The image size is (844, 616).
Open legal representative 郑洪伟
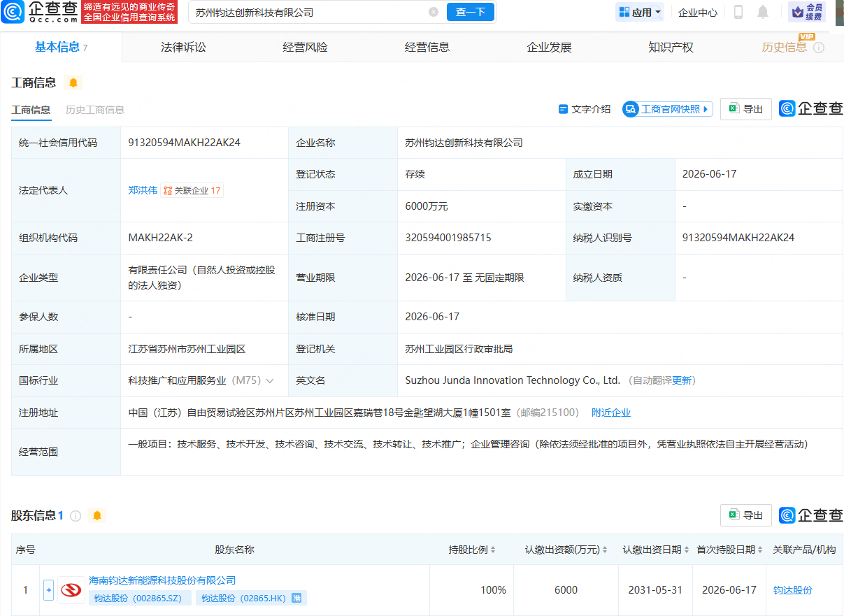143,190
